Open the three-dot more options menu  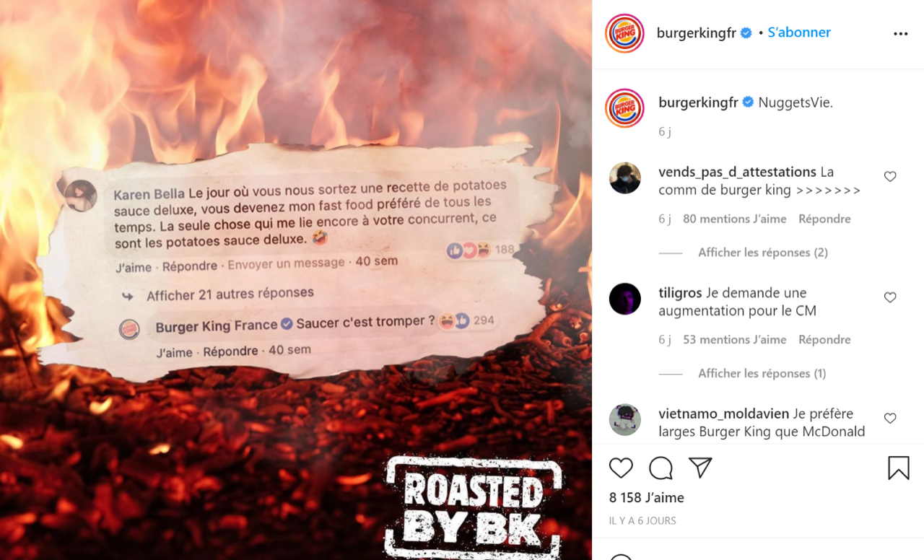tap(900, 34)
